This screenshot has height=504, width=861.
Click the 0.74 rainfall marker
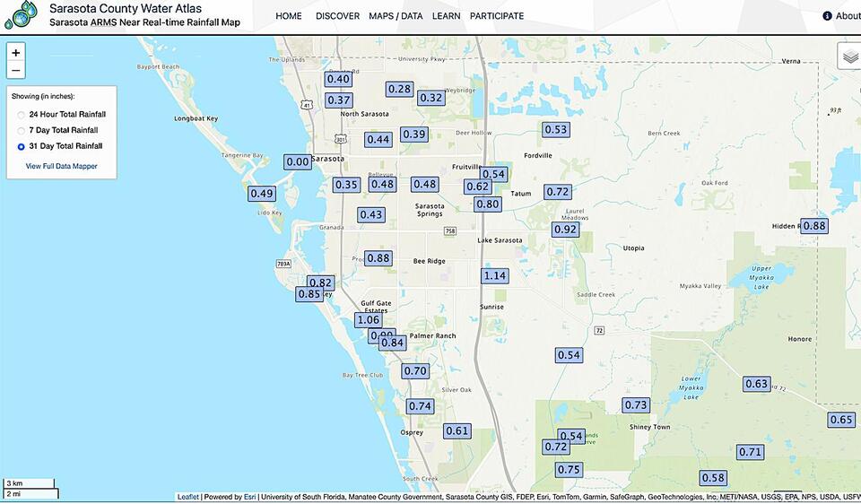point(420,406)
